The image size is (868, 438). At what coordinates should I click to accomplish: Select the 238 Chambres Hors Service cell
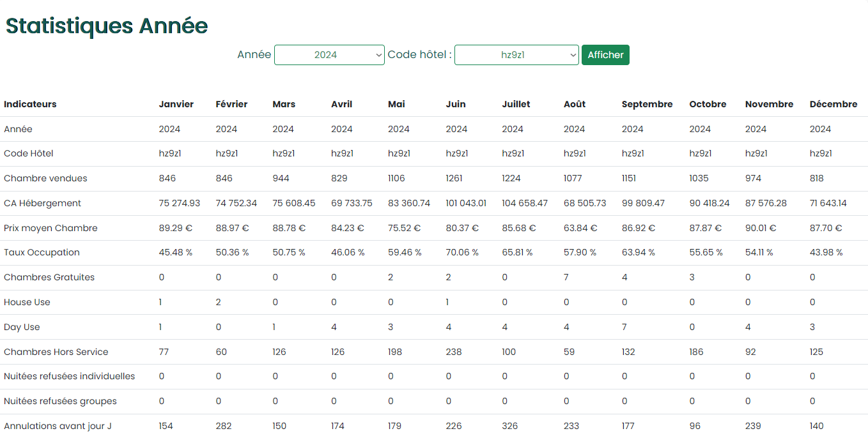[x=453, y=352]
